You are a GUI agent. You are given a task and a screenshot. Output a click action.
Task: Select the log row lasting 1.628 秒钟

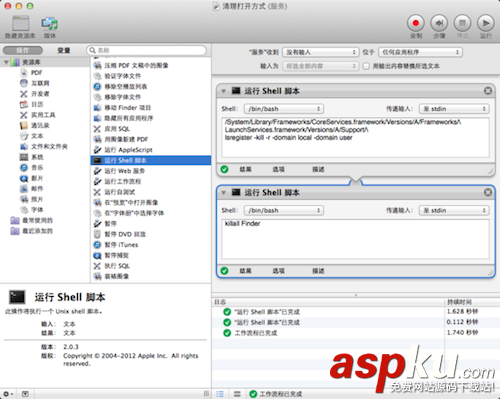[x=355, y=312]
